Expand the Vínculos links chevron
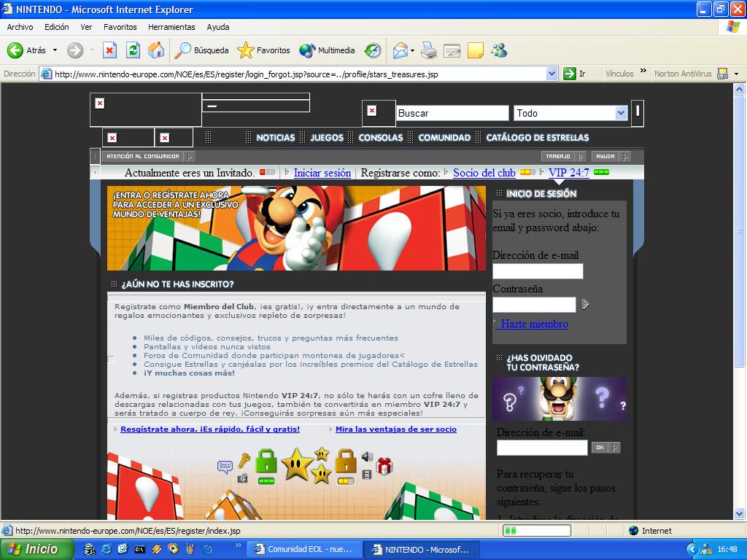 pyautogui.click(x=643, y=71)
